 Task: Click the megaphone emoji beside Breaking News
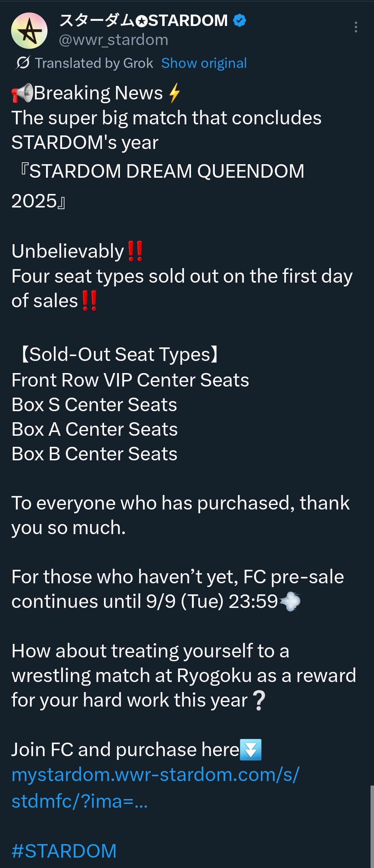point(22,93)
